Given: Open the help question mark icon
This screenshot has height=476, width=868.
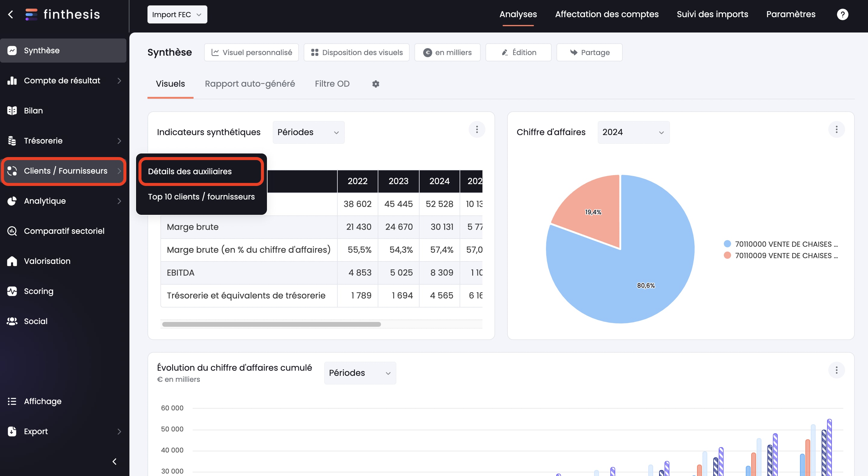Looking at the screenshot, I should coord(842,14).
